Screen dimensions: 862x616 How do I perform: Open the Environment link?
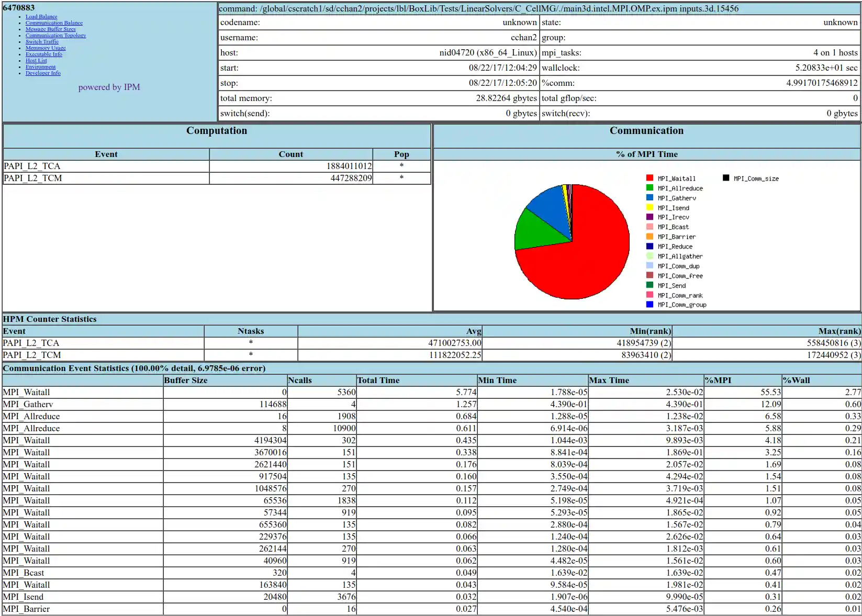click(x=40, y=67)
